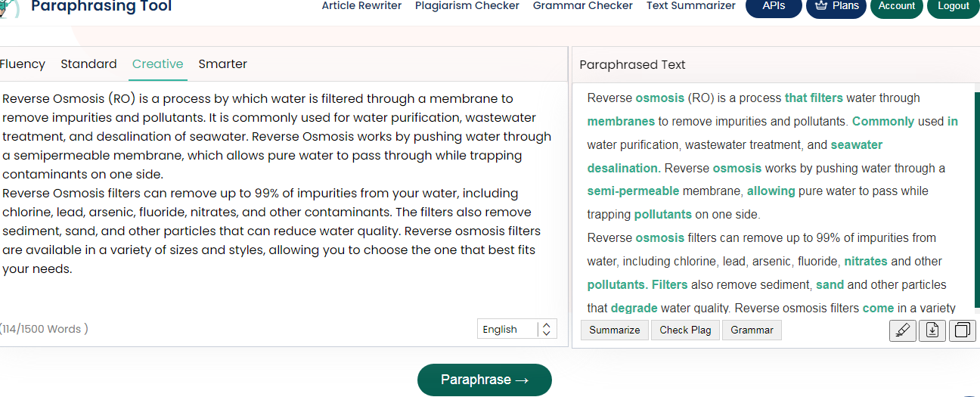Screen dimensions: 980x397
Task: Run Check Plag on the output
Action: click(x=685, y=330)
